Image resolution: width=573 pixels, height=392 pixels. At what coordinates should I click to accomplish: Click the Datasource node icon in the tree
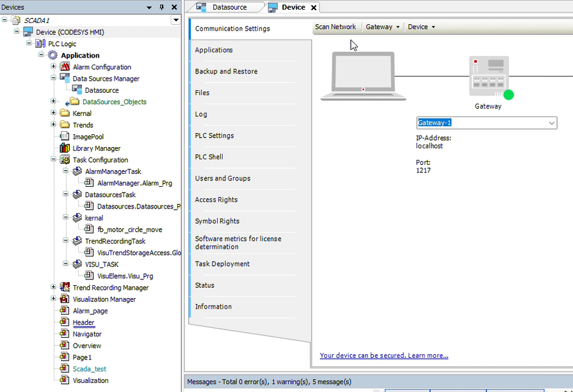(x=77, y=90)
